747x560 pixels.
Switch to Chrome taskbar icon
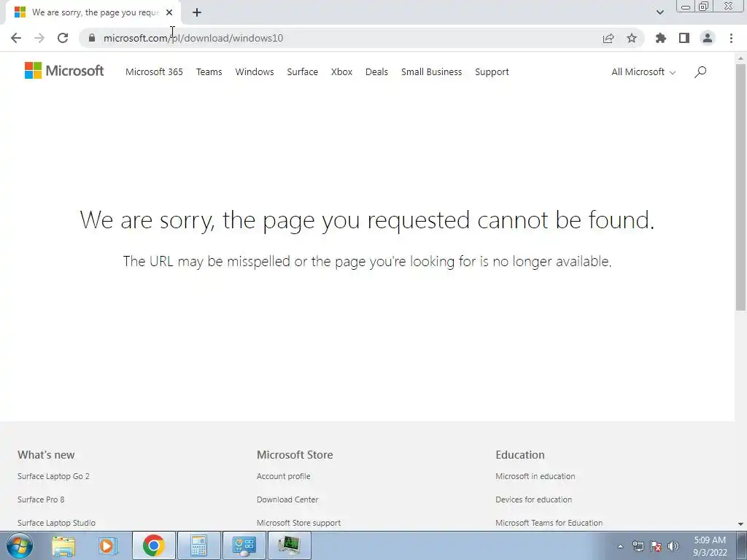click(153, 545)
